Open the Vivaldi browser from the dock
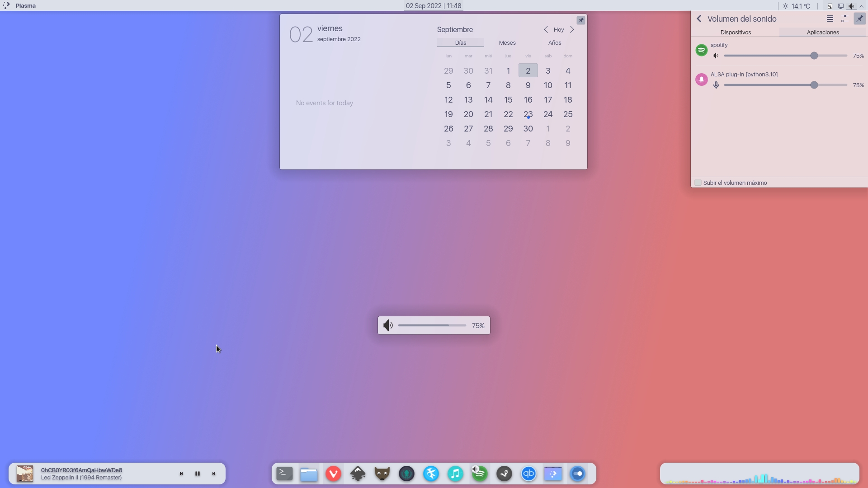The height and width of the screenshot is (488, 868). (333, 474)
